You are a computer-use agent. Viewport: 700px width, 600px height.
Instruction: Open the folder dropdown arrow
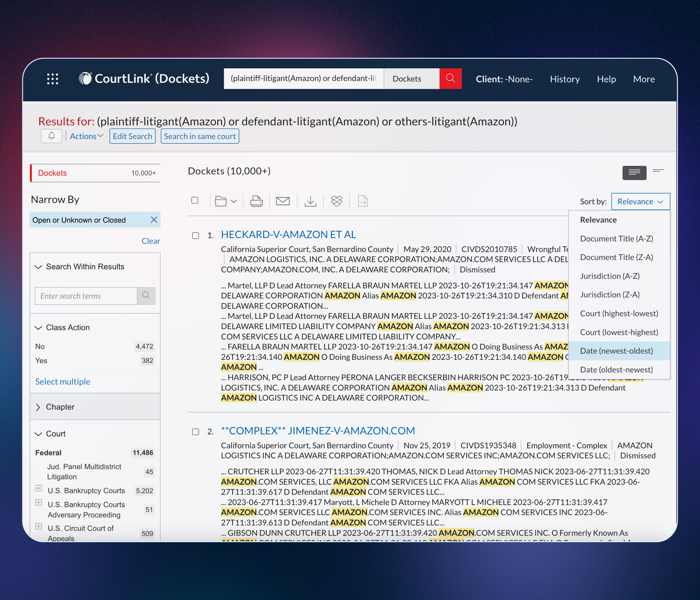click(234, 201)
